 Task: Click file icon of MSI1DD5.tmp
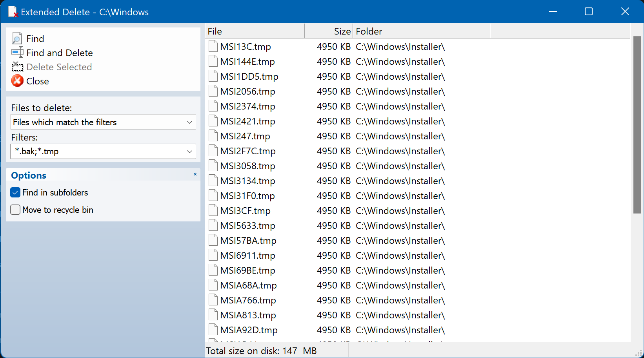(x=213, y=76)
